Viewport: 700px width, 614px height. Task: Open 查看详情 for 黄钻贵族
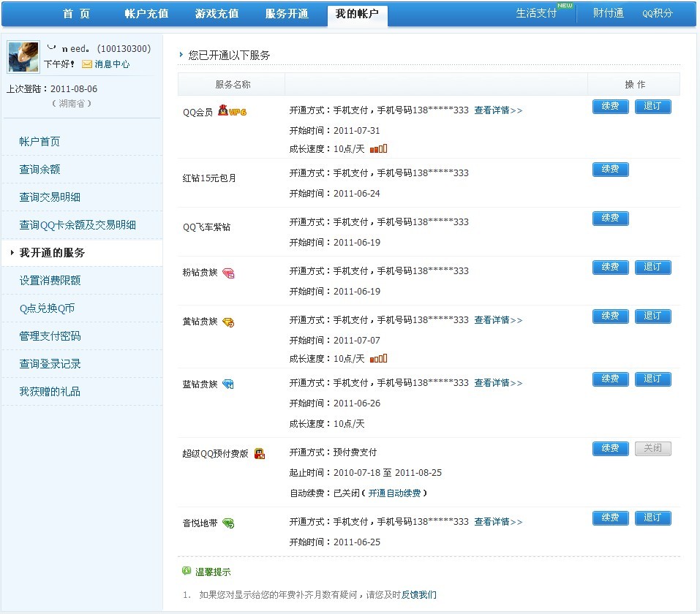coord(498,320)
